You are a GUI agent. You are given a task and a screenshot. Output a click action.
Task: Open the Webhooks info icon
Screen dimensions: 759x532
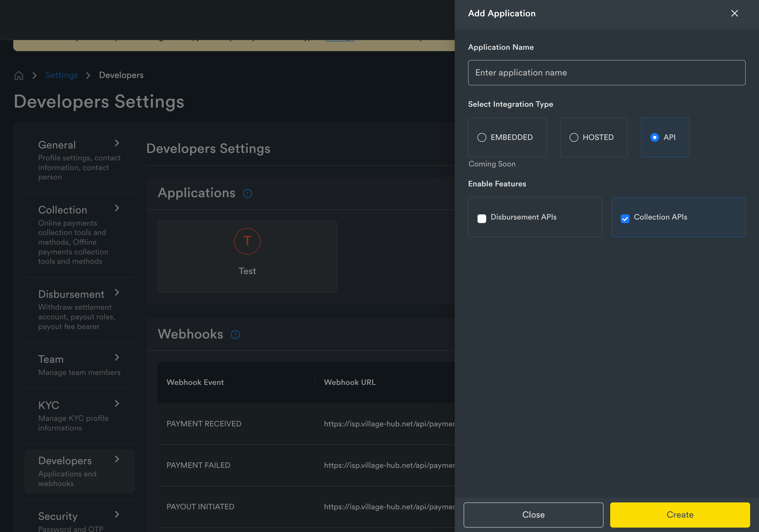click(x=235, y=334)
